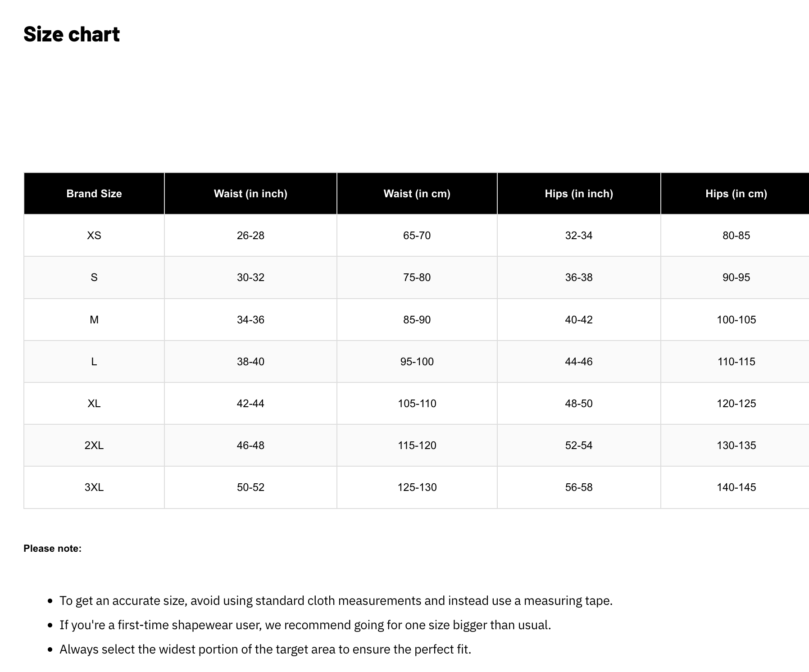Click the Size chart heading

pos(72,34)
